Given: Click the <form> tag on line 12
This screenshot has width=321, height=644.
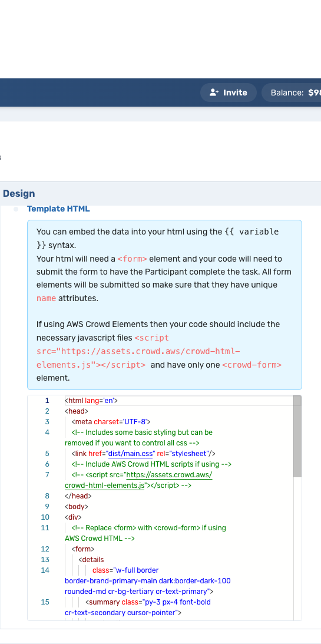Looking at the screenshot, I should click(83, 549).
